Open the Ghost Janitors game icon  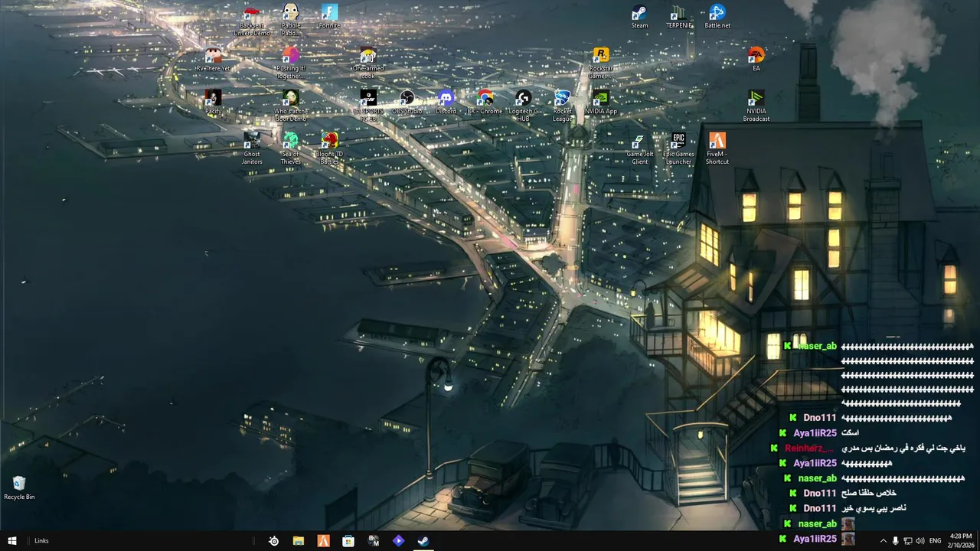pos(252,149)
